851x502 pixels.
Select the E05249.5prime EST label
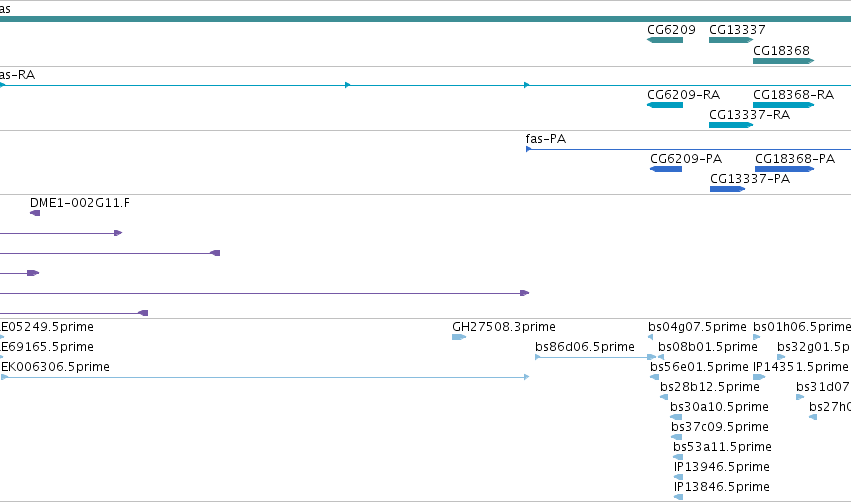(x=47, y=327)
